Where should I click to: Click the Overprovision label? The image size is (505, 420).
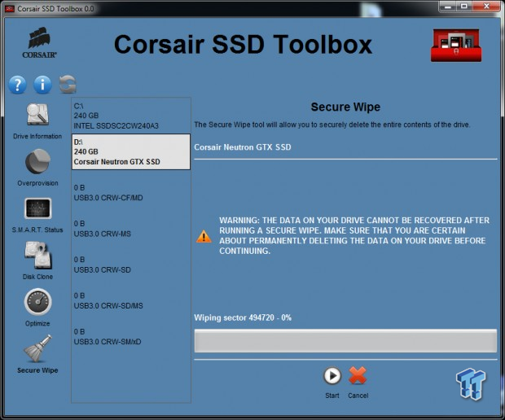(37, 183)
